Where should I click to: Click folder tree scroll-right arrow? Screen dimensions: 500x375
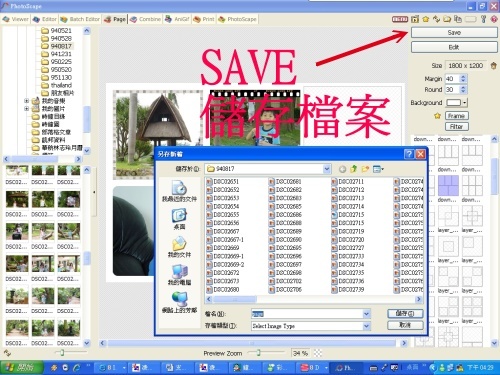tap(78, 159)
